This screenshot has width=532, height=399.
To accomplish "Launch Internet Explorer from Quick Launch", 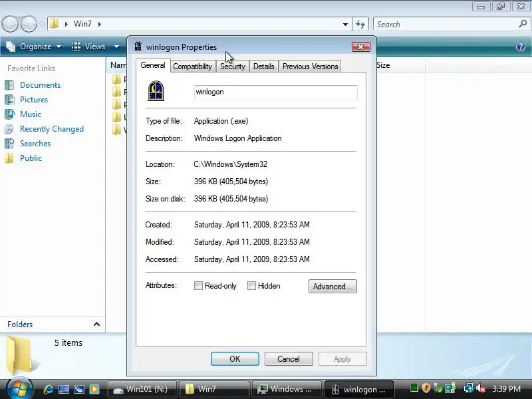I will 49,389.
